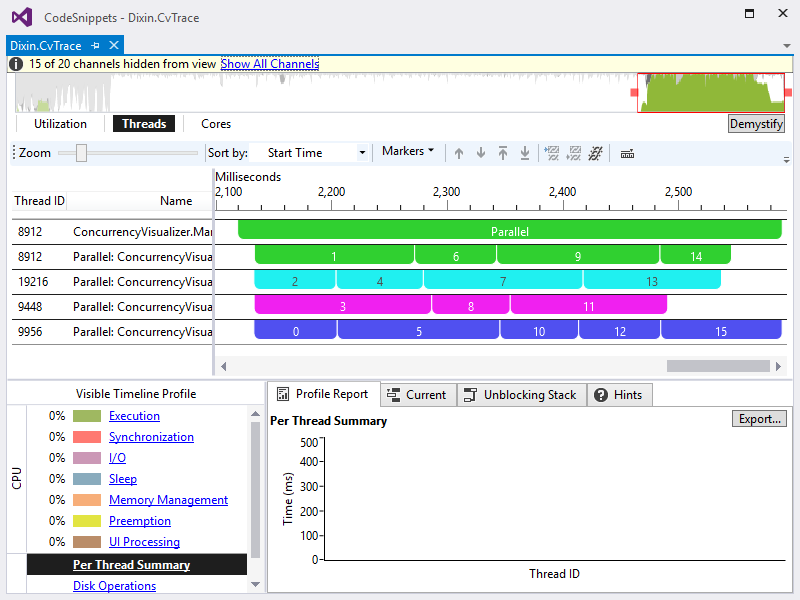Open the Unblocking Stack tab
This screenshot has height=600, width=800.
click(520, 395)
